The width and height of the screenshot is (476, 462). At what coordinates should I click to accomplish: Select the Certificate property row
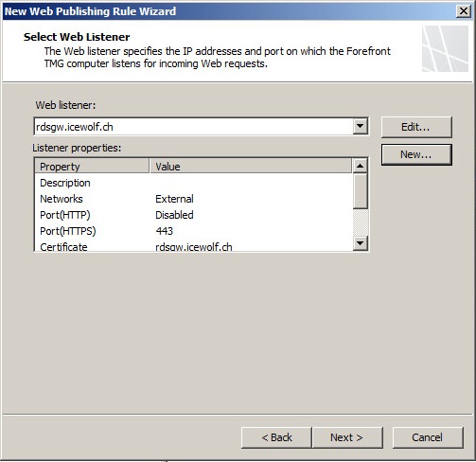pyautogui.click(x=194, y=246)
